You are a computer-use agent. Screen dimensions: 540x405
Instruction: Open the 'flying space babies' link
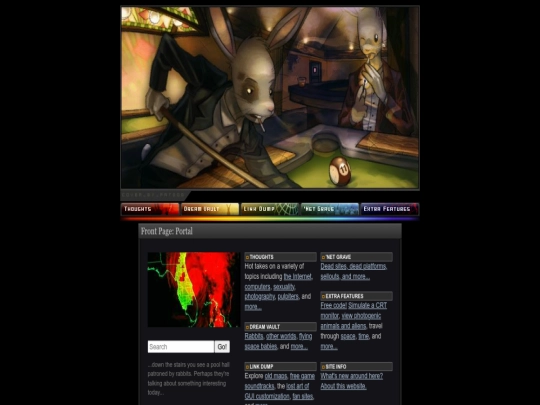[261, 346]
